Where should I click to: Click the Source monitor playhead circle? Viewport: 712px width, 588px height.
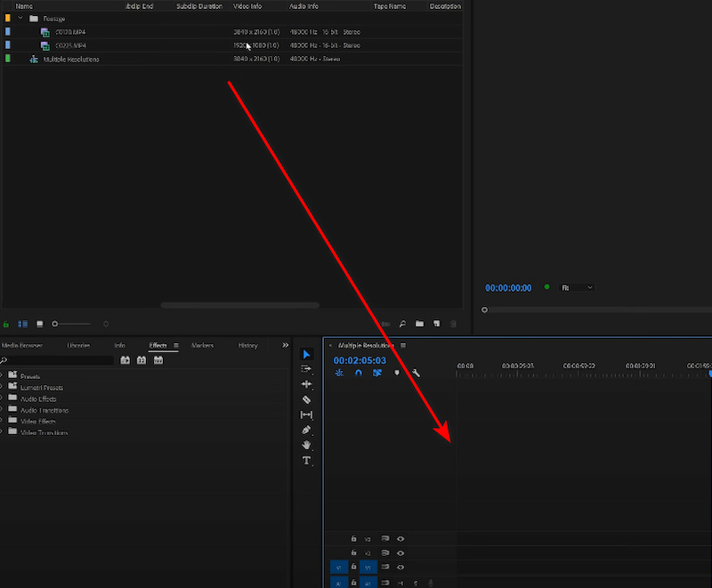point(484,310)
